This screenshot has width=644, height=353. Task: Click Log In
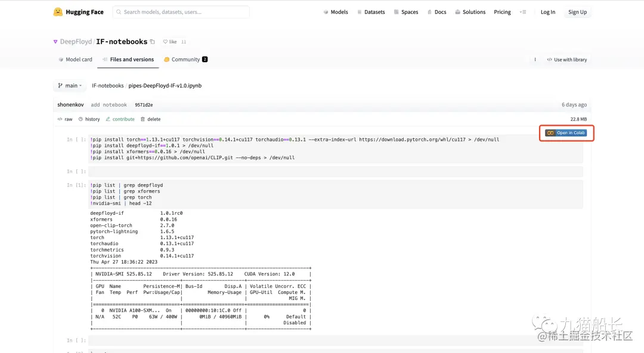point(547,12)
